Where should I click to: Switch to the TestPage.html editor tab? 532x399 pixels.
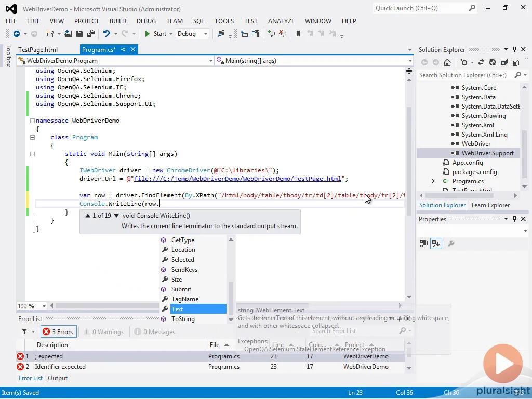[x=38, y=49]
